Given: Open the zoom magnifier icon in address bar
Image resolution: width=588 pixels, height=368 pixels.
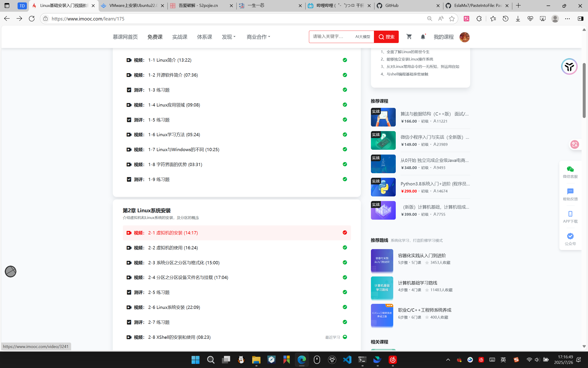Looking at the screenshot, I should click(x=429, y=19).
